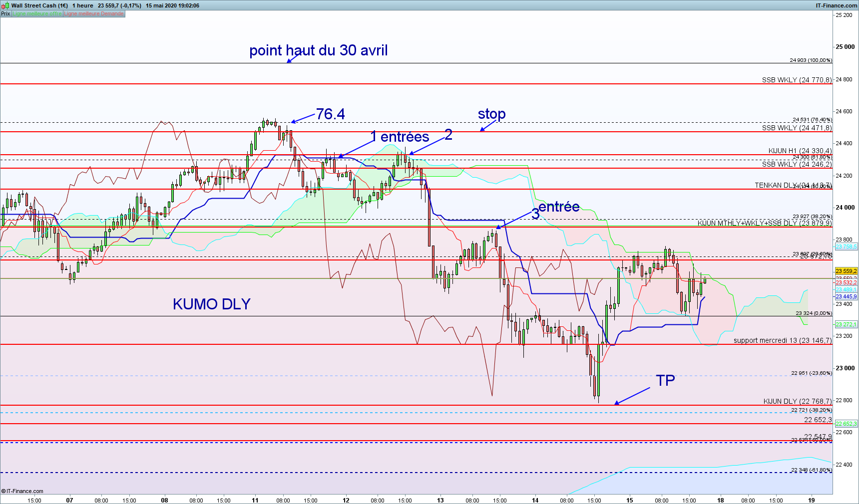Click date 19 on the time axis
The image size is (859, 504).
pyautogui.click(x=812, y=500)
